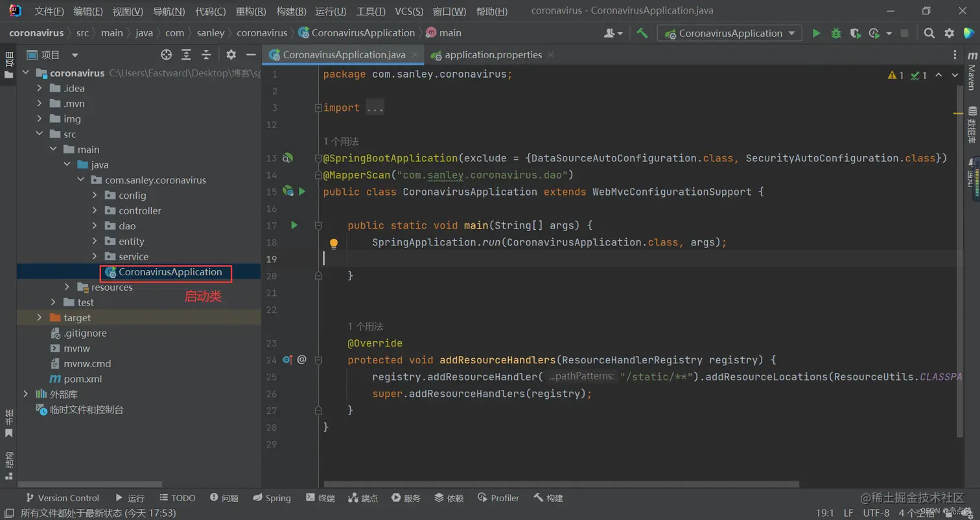Click the Build hammer icon
The width and height of the screenshot is (980, 520).
pos(642,33)
